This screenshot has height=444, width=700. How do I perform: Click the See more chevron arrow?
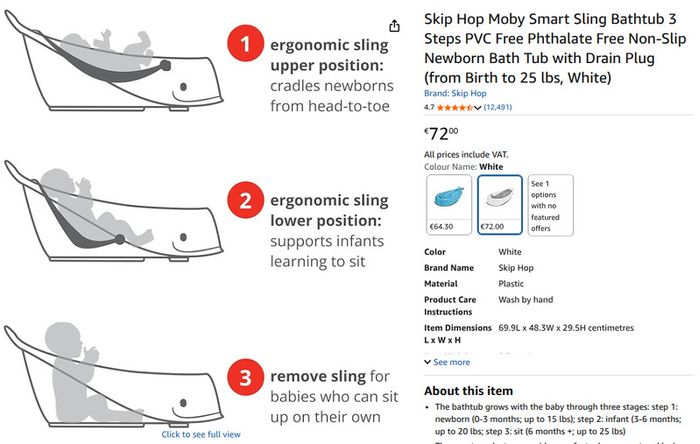point(427,362)
